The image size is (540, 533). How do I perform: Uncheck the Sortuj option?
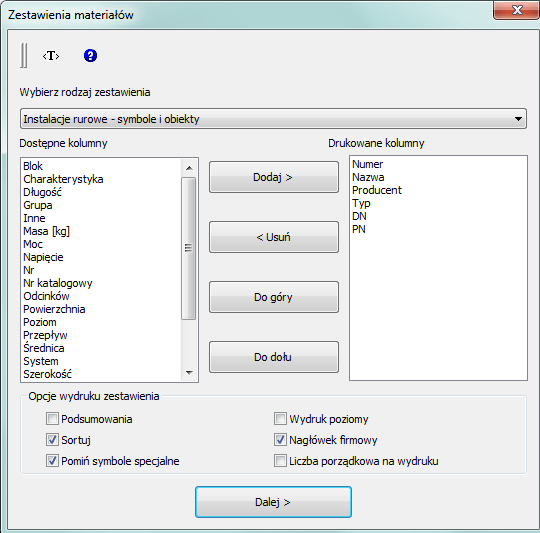pyautogui.click(x=52, y=440)
